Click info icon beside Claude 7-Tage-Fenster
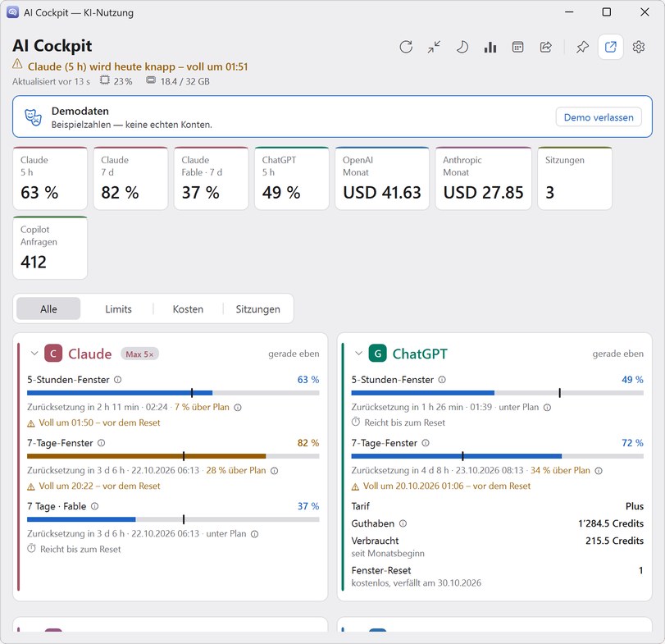Viewport: 665px width, 644px height. tap(102, 443)
